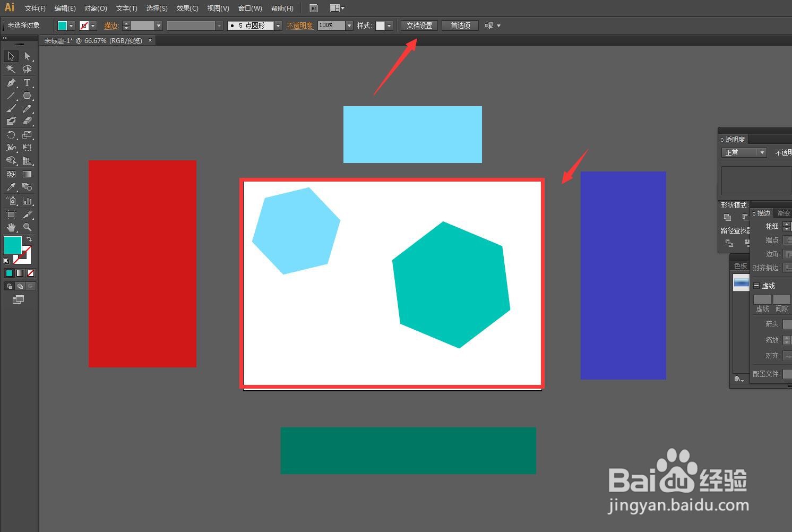Open the opacity 100% dropdown
Screen dimensions: 792x532
point(349,25)
